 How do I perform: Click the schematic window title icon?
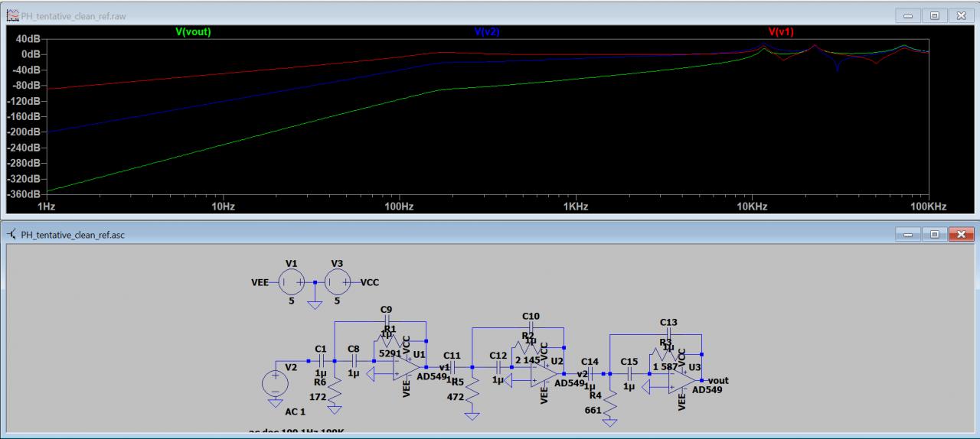[11, 234]
